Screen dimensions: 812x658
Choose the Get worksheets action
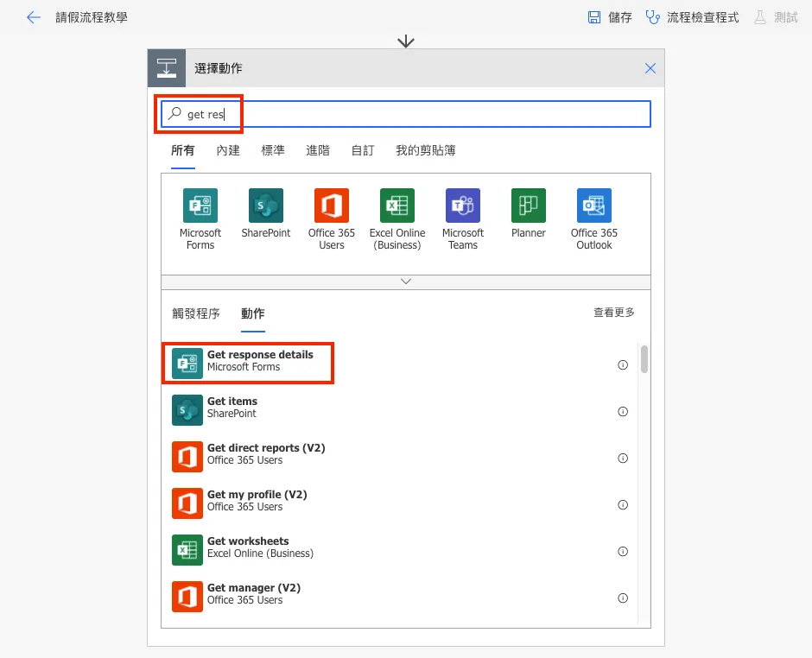tap(399, 550)
